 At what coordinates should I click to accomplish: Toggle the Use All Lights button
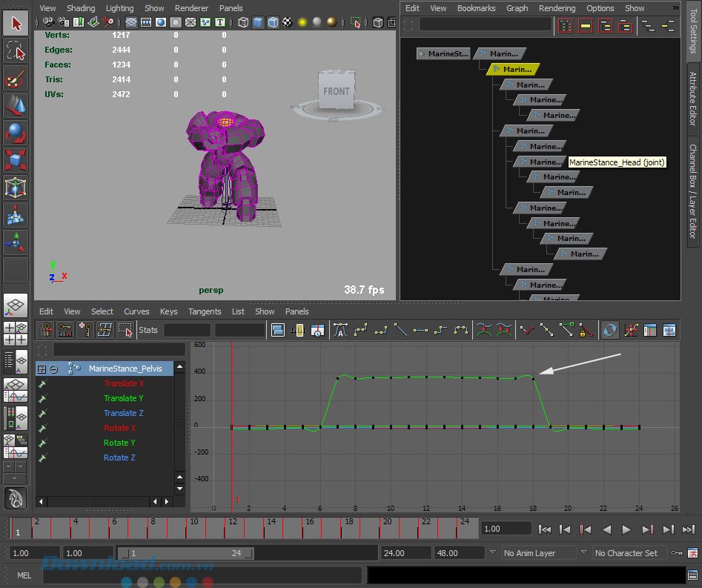(302, 22)
